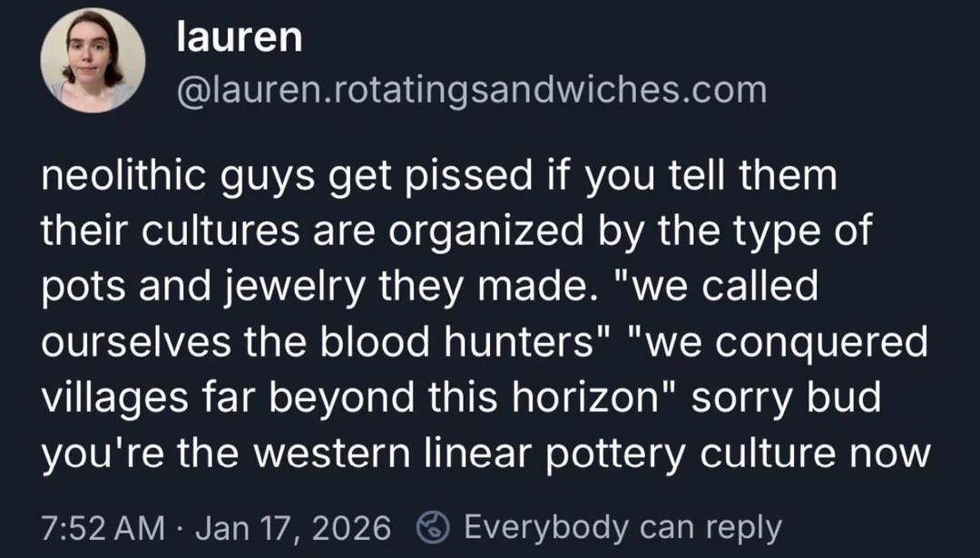This screenshot has height=558, width=980.
Task: Open the @lauren.rotatingsandwiches.com handle link
Action: coord(471,90)
